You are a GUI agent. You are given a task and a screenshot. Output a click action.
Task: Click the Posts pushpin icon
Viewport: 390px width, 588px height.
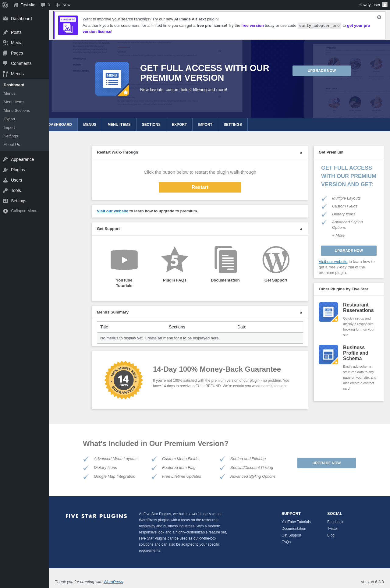[5, 32]
